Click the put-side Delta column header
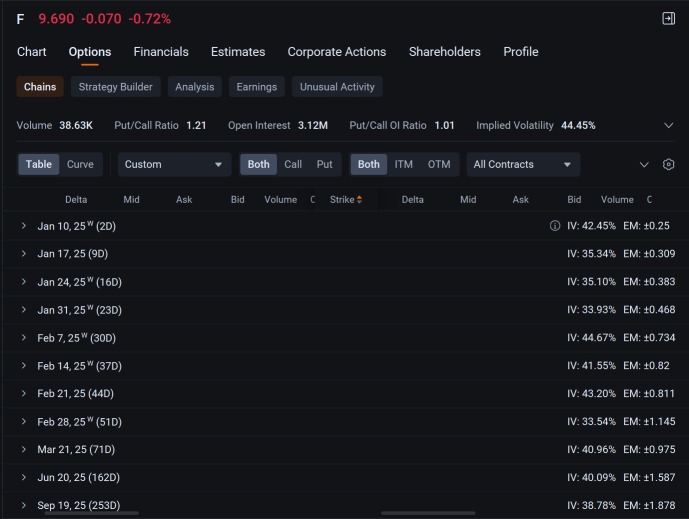Image resolution: width=689 pixels, height=519 pixels. pyautogui.click(x=413, y=200)
